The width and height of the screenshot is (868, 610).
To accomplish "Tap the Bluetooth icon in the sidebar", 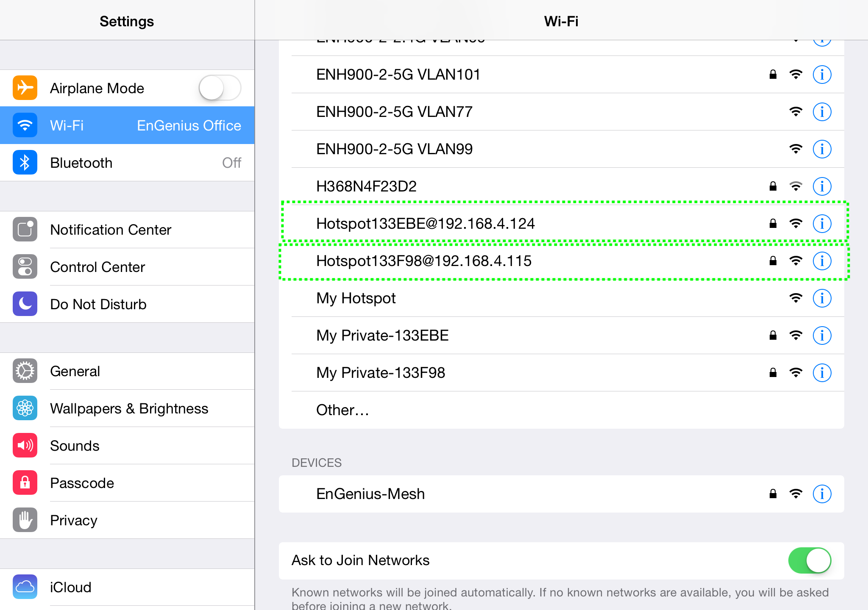I will point(25,162).
